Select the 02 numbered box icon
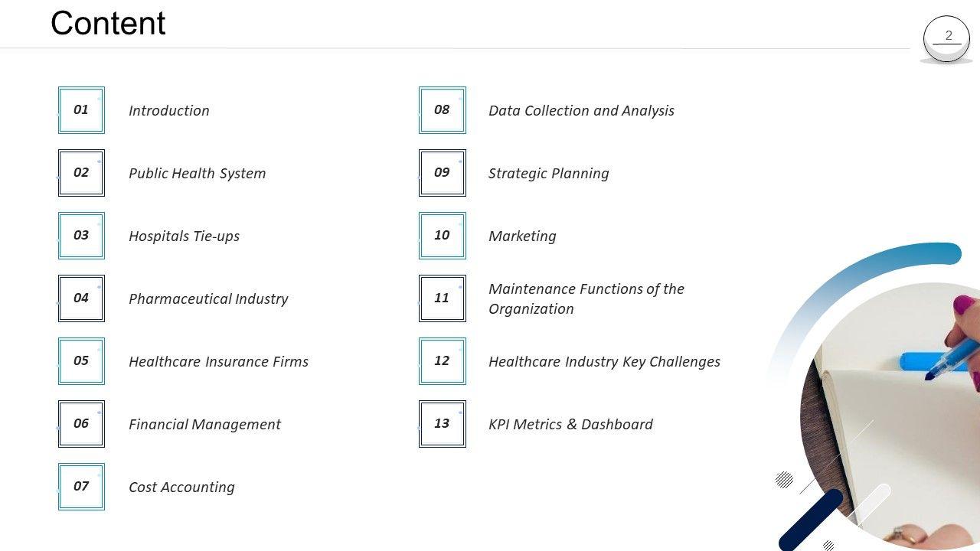This screenshot has height=551, width=980. coord(81,173)
